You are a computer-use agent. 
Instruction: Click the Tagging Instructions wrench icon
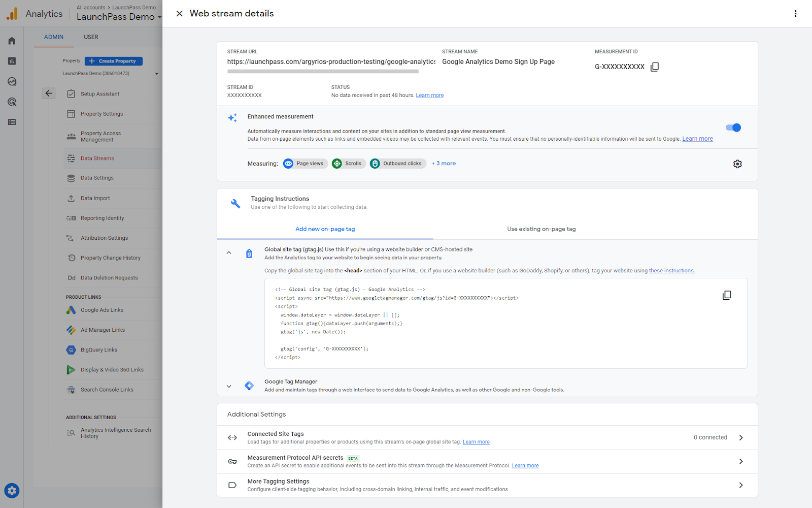(x=235, y=203)
